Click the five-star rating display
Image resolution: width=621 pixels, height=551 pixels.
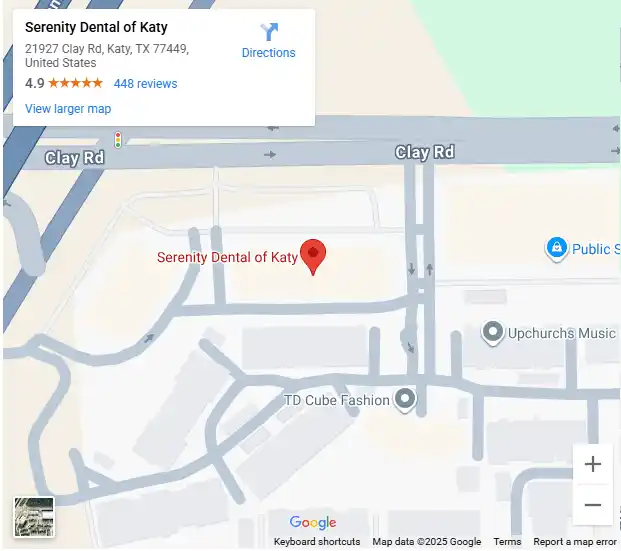pos(75,83)
